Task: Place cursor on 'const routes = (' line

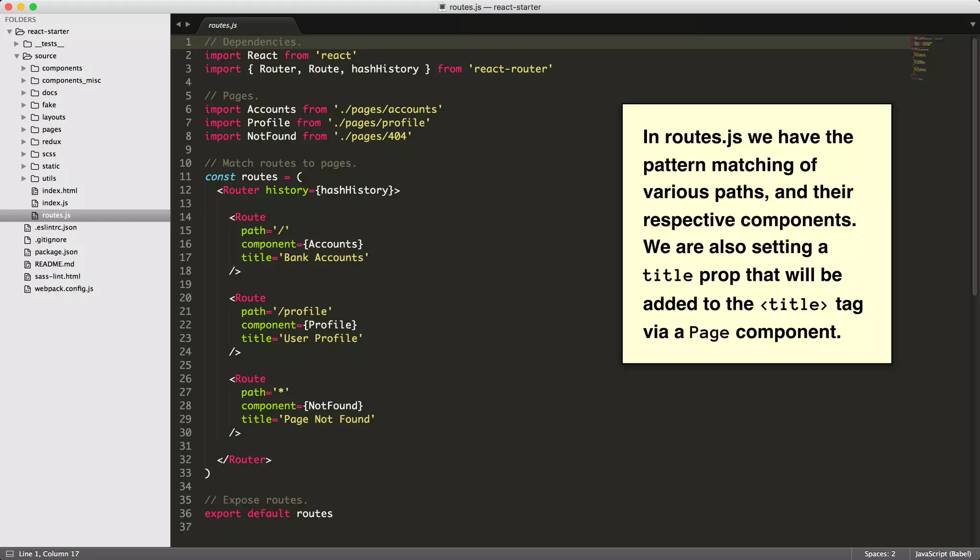Action: pyautogui.click(x=254, y=177)
